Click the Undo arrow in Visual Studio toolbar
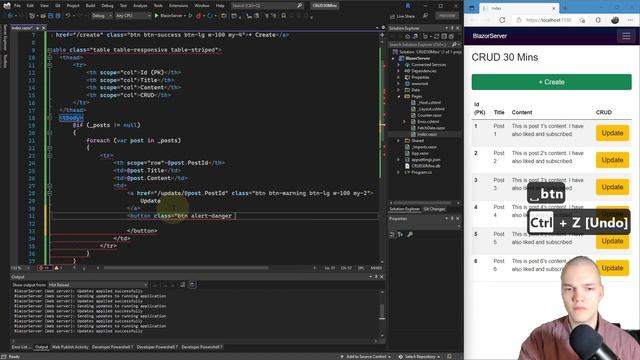This screenshot has height=360, width=640. click(68, 16)
